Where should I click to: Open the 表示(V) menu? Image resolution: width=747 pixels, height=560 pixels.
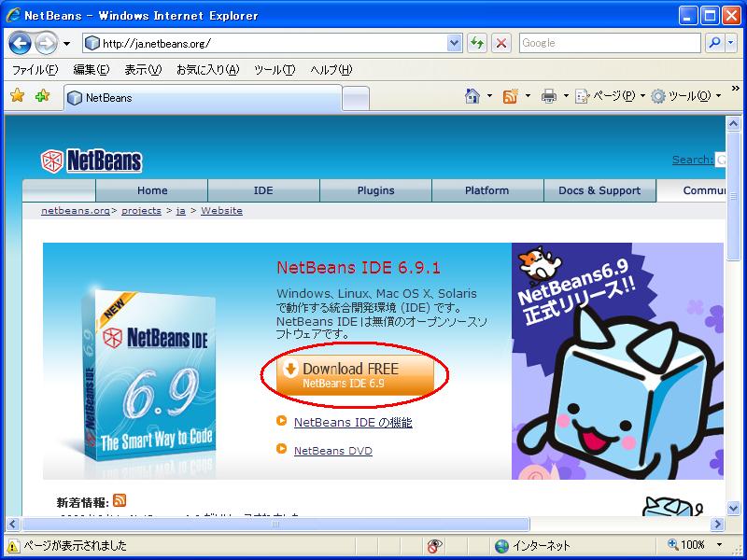point(143,70)
